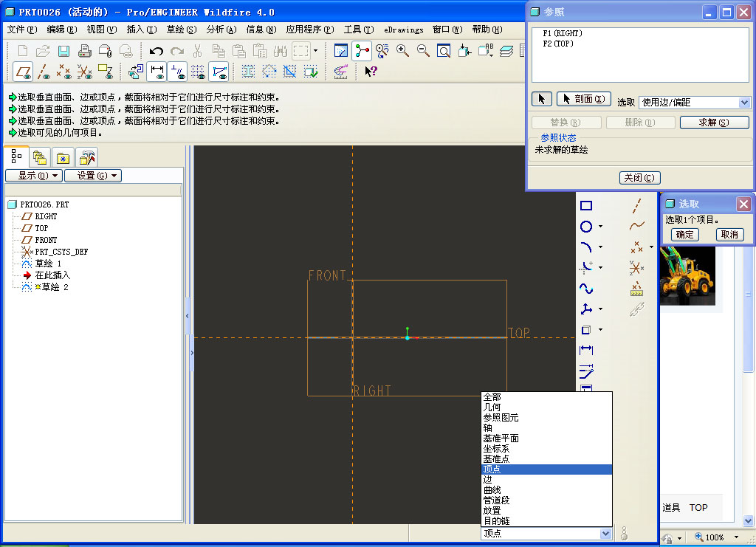
Task: Expand the Circle tool flyout arrow
Action: (601, 226)
